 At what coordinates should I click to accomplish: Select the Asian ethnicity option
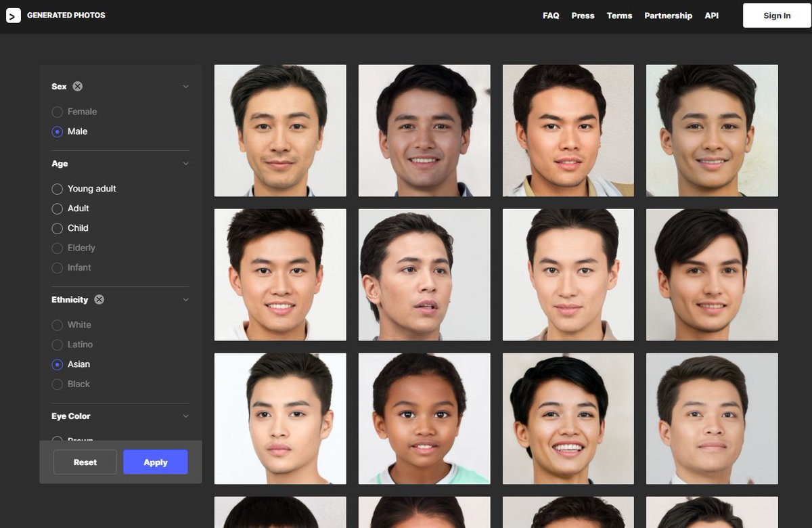coord(58,364)
